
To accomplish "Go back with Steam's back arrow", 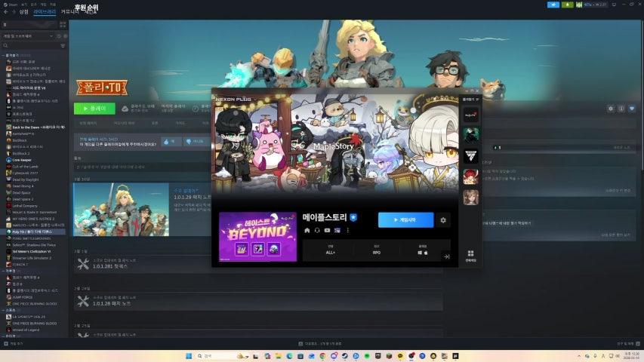I will point(6,12).
